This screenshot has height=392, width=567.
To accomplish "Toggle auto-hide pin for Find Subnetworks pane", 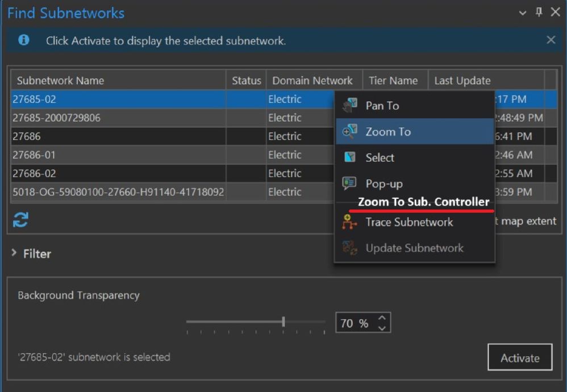I will tap(539, 12).
